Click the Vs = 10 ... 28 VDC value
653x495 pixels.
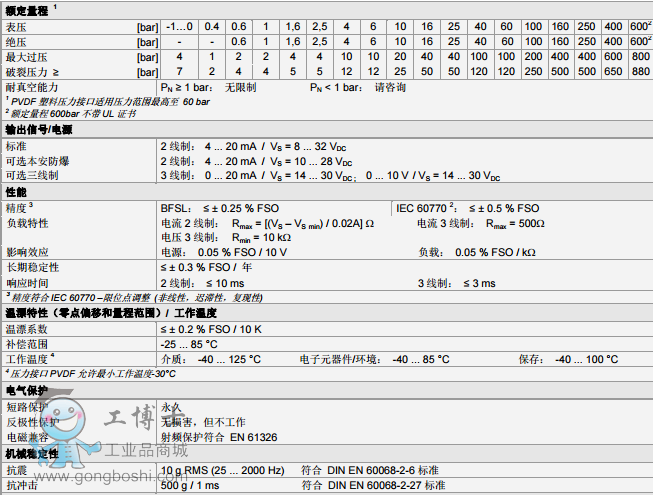click(311, 161)
